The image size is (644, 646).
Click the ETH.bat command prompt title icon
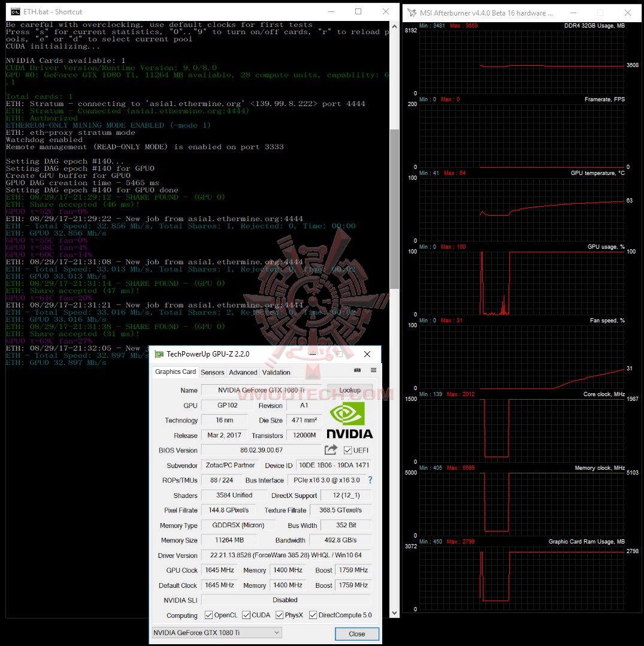(15, 11)
